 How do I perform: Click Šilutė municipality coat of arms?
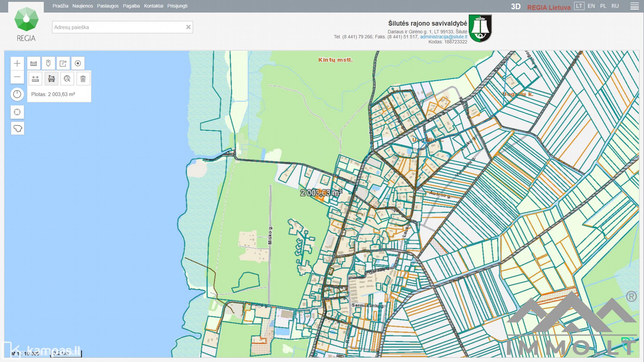click(x=480, y=28)
